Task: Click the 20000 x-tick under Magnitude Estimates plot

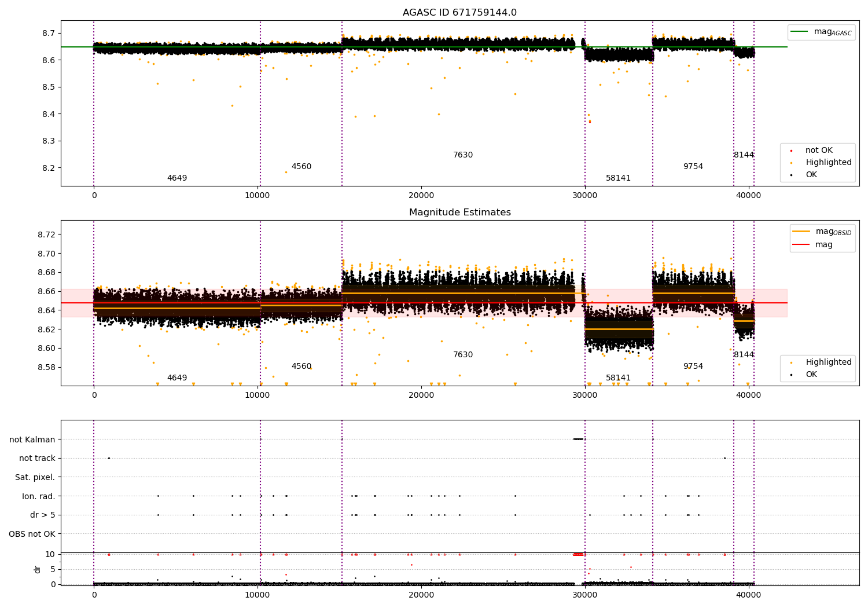Action: [421, 395]
